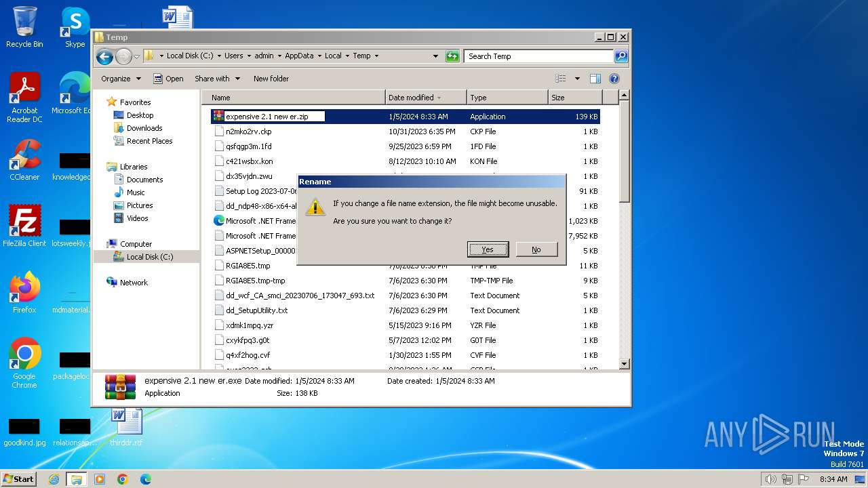Open Videos library
Screen dimensions: 868x488
tap(137, 218)
